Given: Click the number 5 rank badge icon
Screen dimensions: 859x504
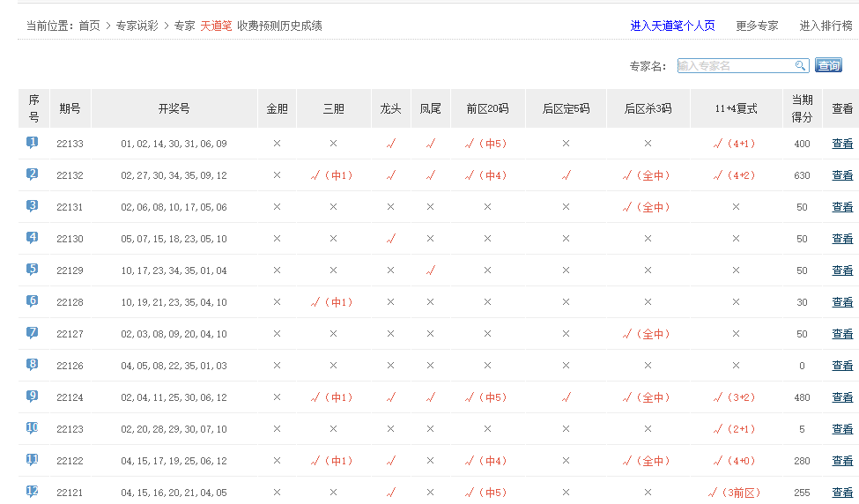Looking at the screenshot, I should pos(33,270).
